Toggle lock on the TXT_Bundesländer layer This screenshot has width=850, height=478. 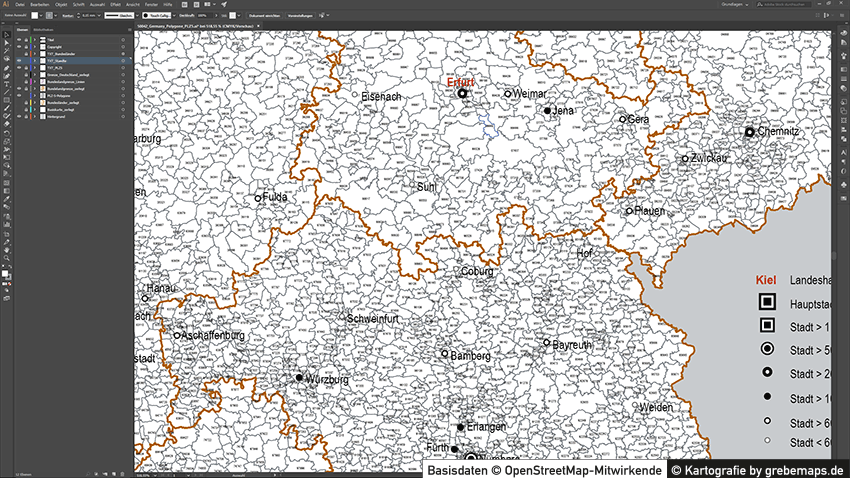[26, 54]
